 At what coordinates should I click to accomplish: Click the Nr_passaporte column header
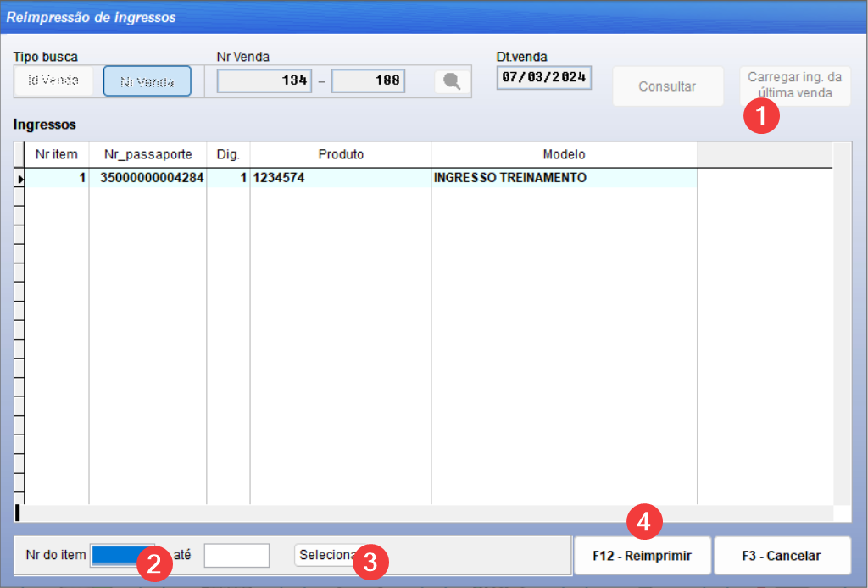point(147,154)
